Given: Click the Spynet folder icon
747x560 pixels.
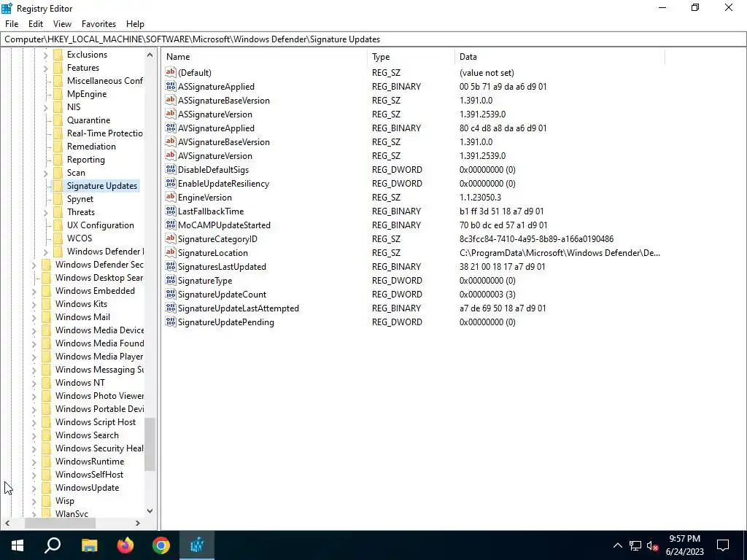Looking at the screenshot, I should tap(58, 198).
